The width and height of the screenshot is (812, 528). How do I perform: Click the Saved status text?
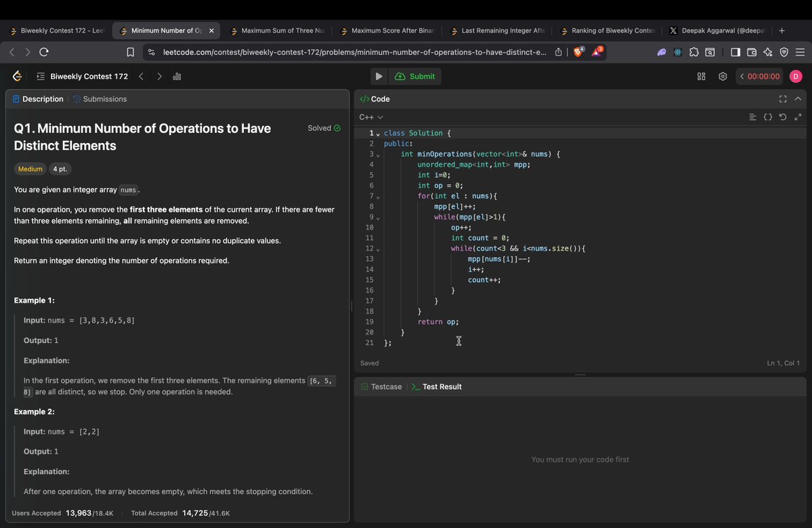click(369, 363)
